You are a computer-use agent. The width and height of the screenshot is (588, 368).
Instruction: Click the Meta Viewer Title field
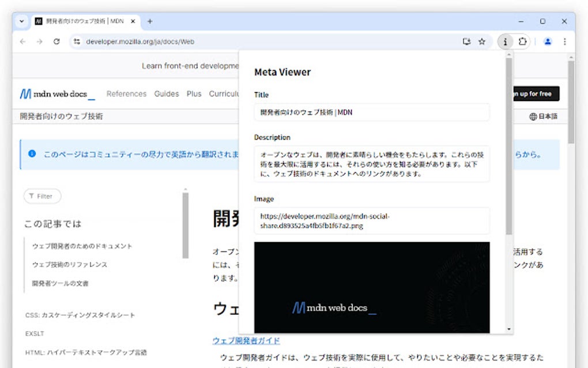tap(372, 112)
